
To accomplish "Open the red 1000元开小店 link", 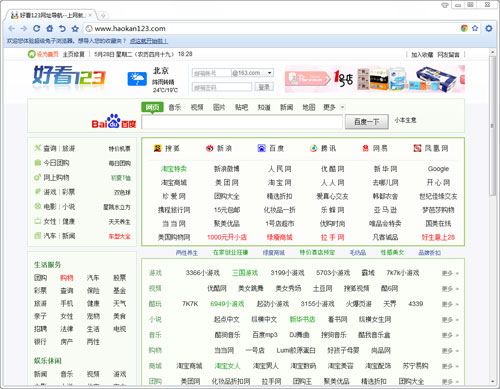I will click(x=227, y=237).
